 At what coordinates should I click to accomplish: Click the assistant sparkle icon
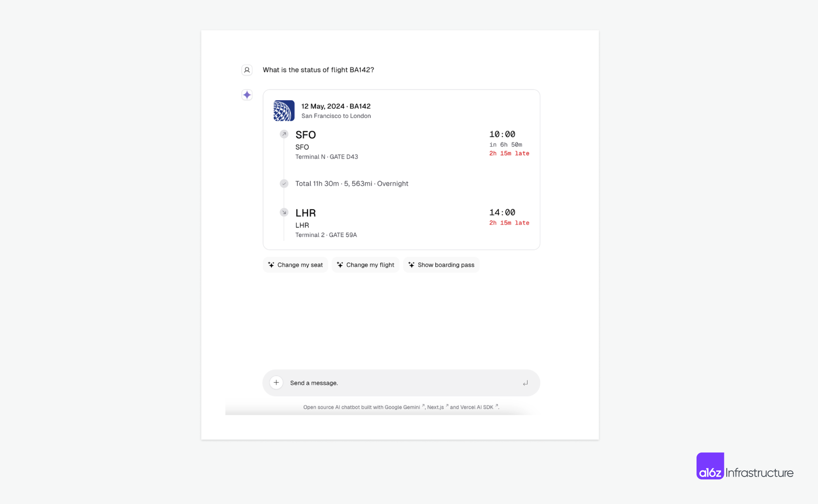(247, 94)
